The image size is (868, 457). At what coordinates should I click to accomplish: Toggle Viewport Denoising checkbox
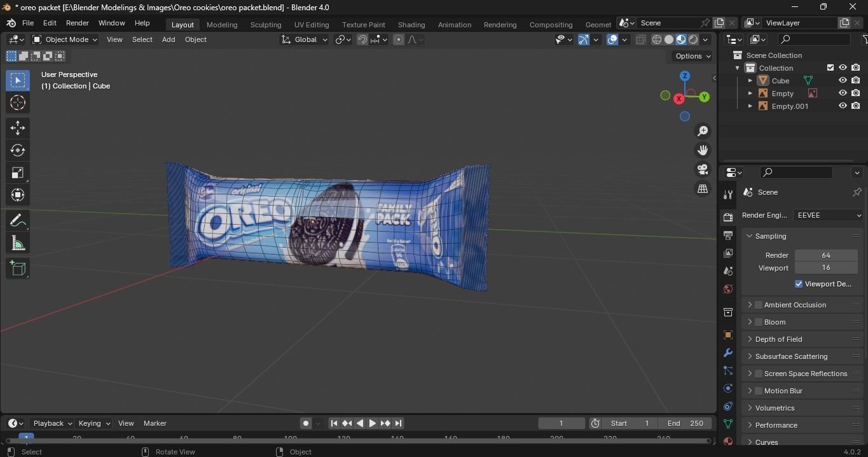(x=799, y=284)
